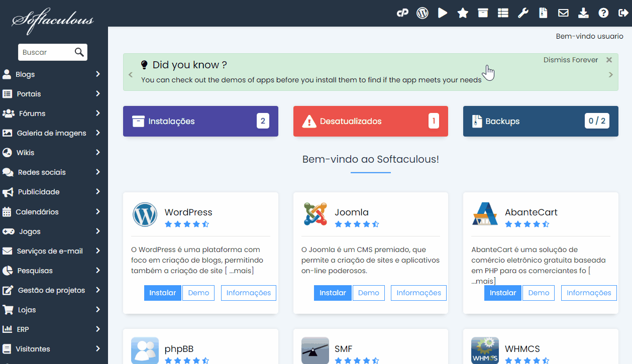632x364 pixels.
Task: Expand the Wikis category chevron
Action: tap(98, 153)
